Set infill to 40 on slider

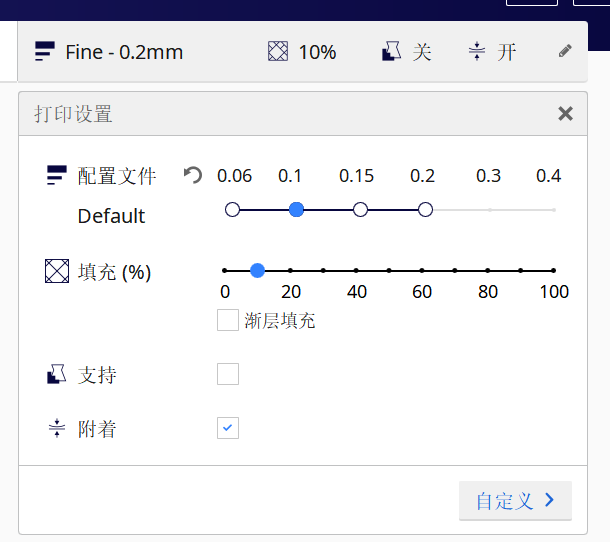[x=356, y=270]
